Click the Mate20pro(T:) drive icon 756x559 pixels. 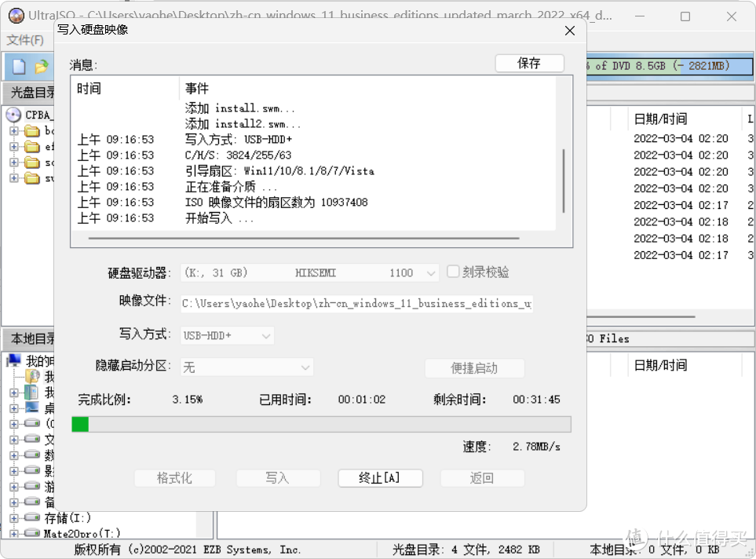[32, 533]
